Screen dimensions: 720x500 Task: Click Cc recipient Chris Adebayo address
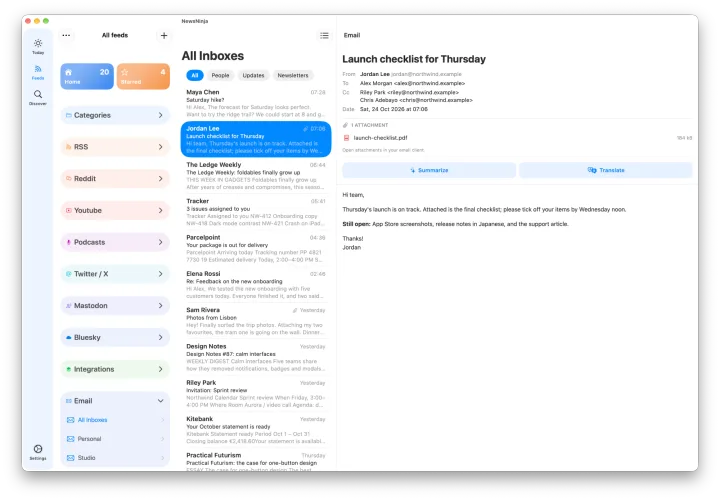pyautogui.click(x=416, y=100)
